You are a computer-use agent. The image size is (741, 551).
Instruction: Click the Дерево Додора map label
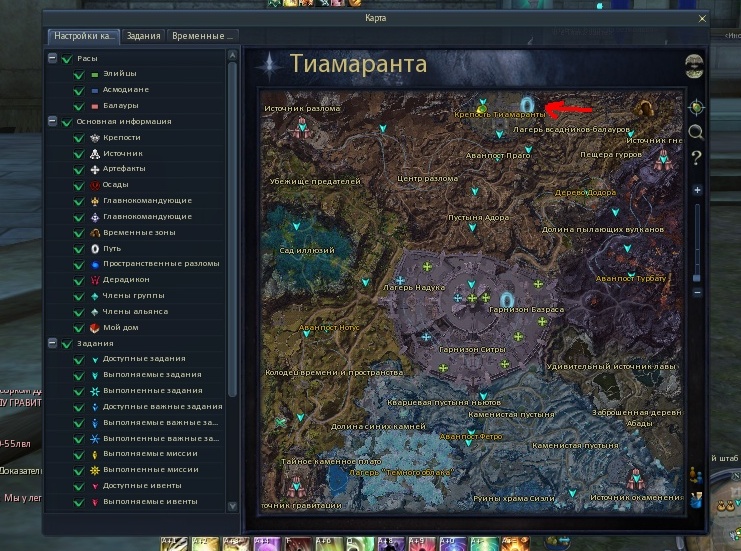click(585, 193)
